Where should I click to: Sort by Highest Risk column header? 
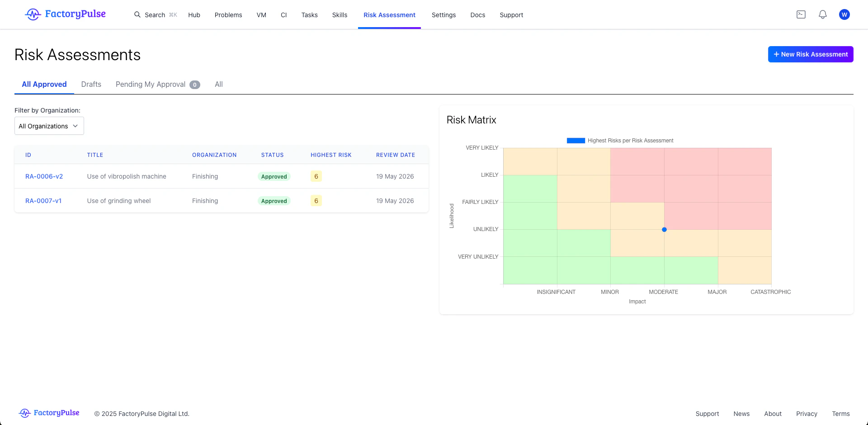point(331,155)
